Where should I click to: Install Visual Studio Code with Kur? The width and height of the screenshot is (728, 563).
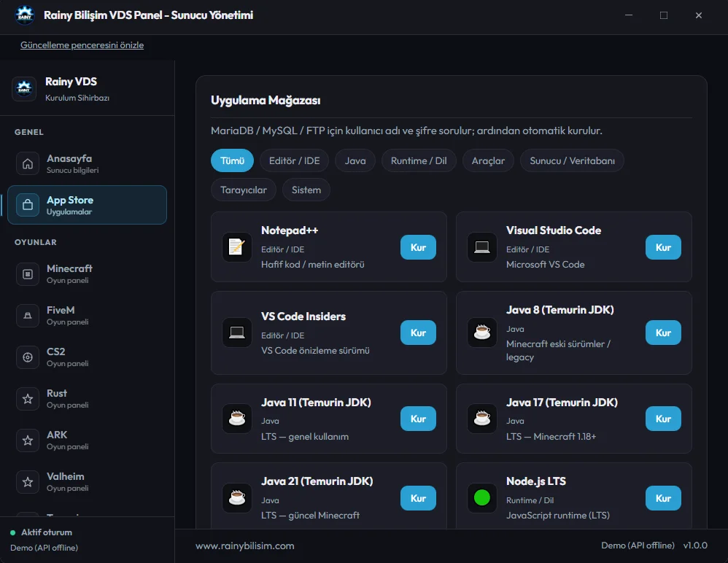tap(663, 247)
